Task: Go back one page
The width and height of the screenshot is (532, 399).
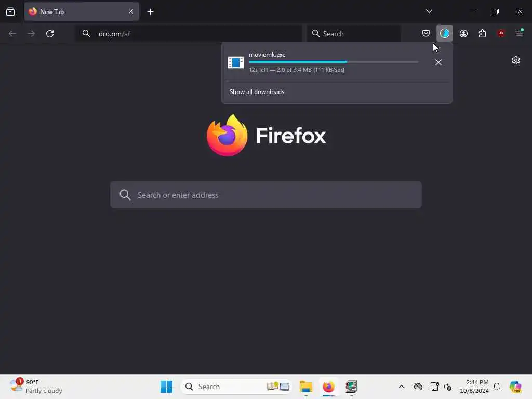Action: coord(12,34)
